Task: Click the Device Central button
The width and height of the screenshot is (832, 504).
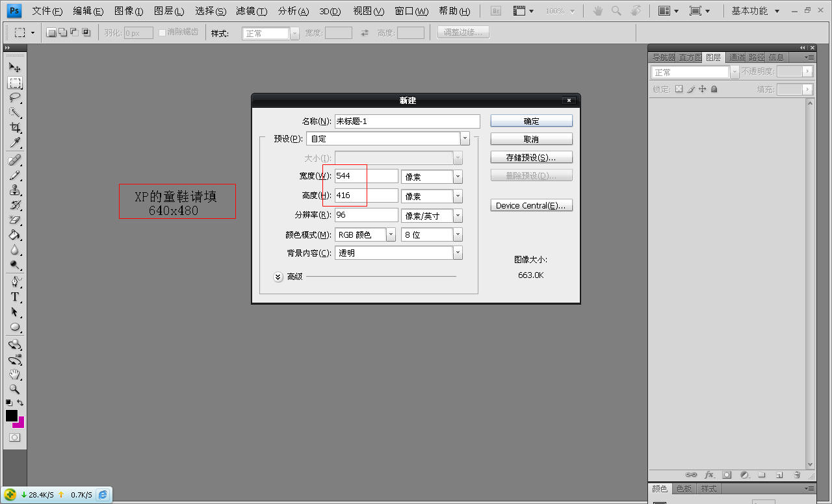Action: 532,205
